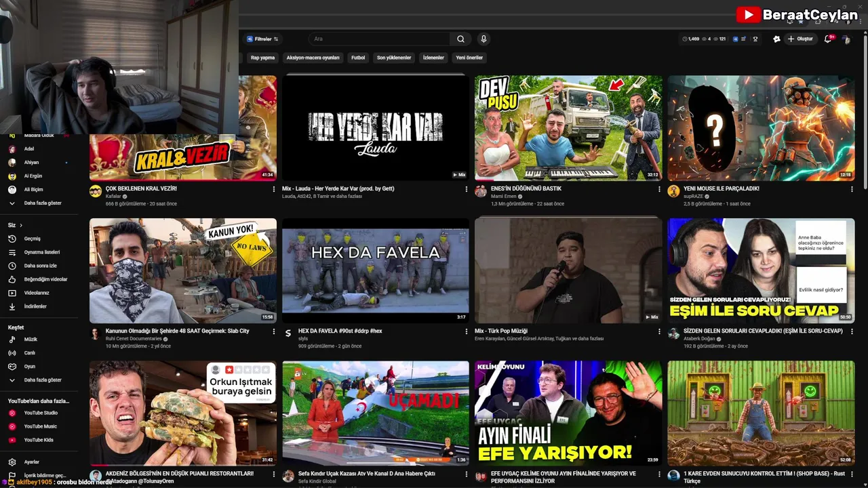This screenshot has width=868, height=488.
Task: Open Ali Biçim subscription channel
Action: 33,190
